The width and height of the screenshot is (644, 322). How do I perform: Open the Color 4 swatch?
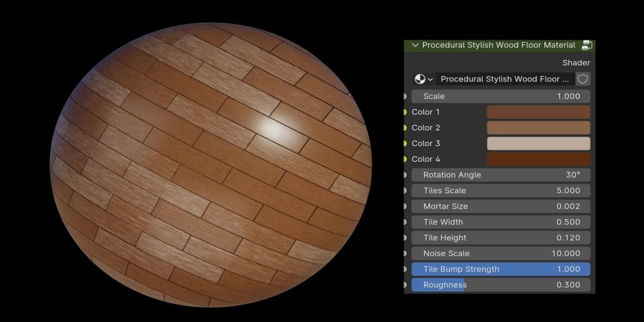point(538,159)
